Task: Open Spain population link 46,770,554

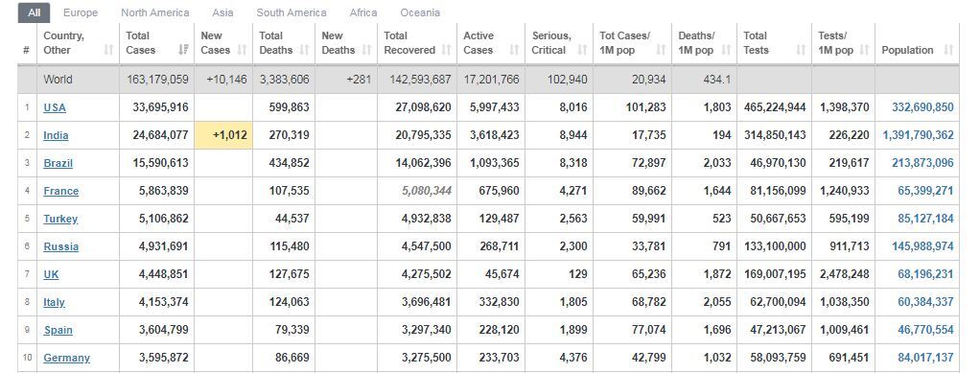Action: coord(925,330)
